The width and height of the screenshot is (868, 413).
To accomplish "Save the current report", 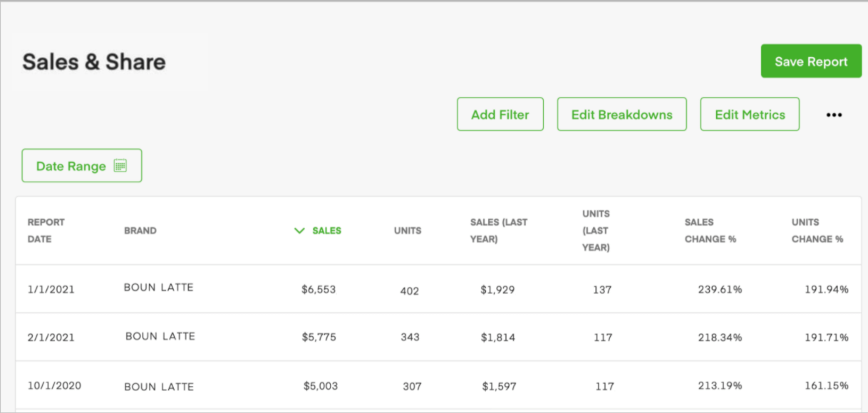I will coord(810,61).
